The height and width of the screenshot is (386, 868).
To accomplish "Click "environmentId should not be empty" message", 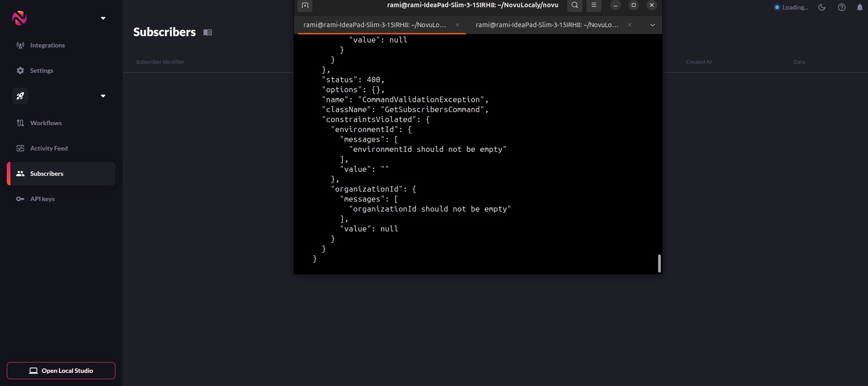I will tap(428, 149).
